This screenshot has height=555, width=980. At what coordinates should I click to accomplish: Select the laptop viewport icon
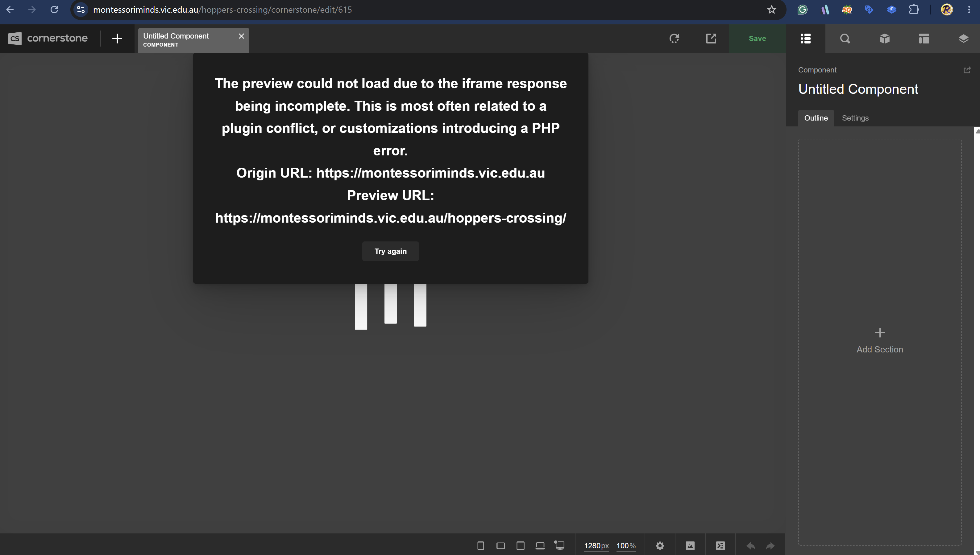(x=540, y=545)
